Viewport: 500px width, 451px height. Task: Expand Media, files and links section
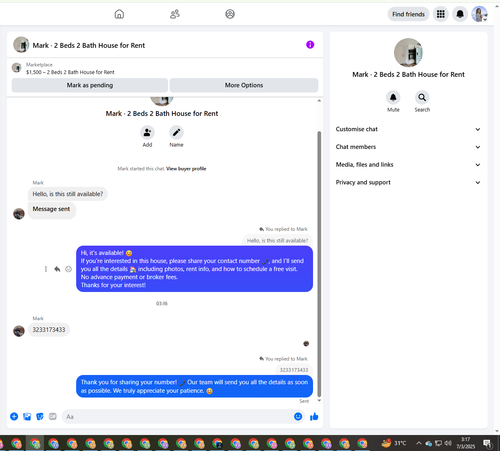tap(408, 165)
